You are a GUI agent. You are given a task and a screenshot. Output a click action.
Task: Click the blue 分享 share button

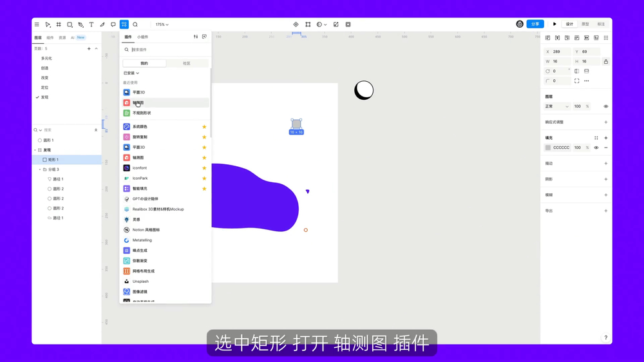point(535,24)
